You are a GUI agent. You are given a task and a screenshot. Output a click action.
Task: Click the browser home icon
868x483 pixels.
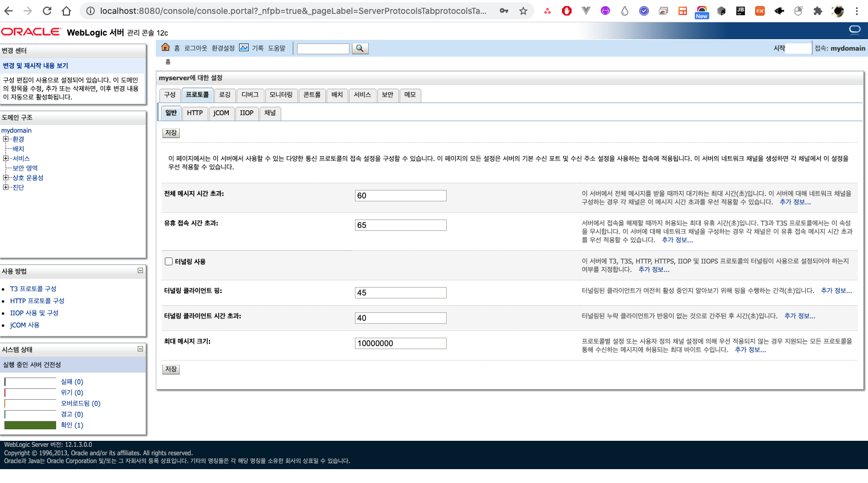(x=67, y=11)
